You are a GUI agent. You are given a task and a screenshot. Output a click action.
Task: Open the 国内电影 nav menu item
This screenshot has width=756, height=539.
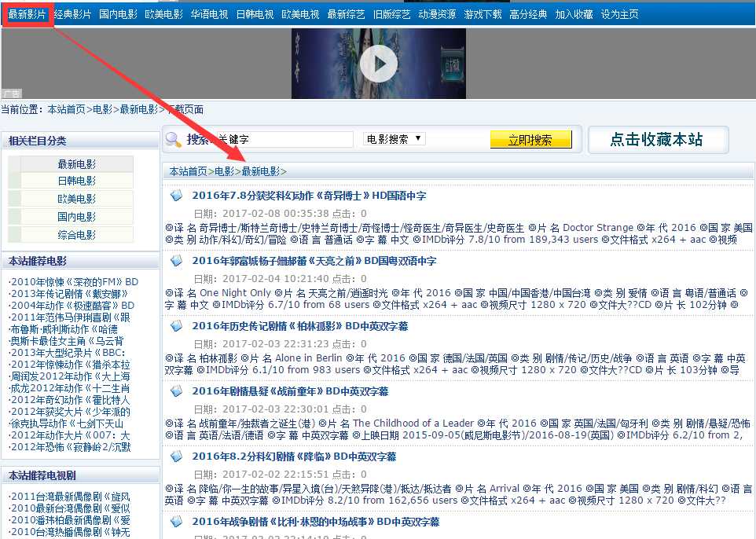(x=118, y=14)
